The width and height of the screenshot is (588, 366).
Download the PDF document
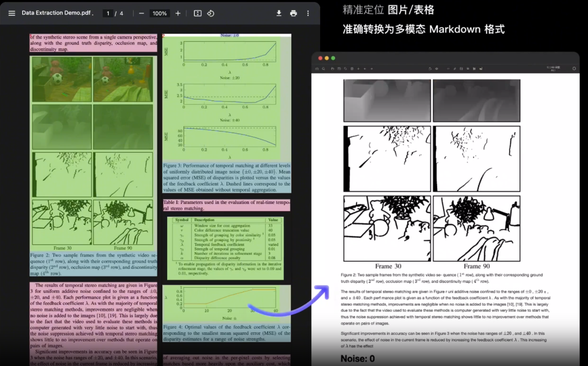(x=279, y=13)
